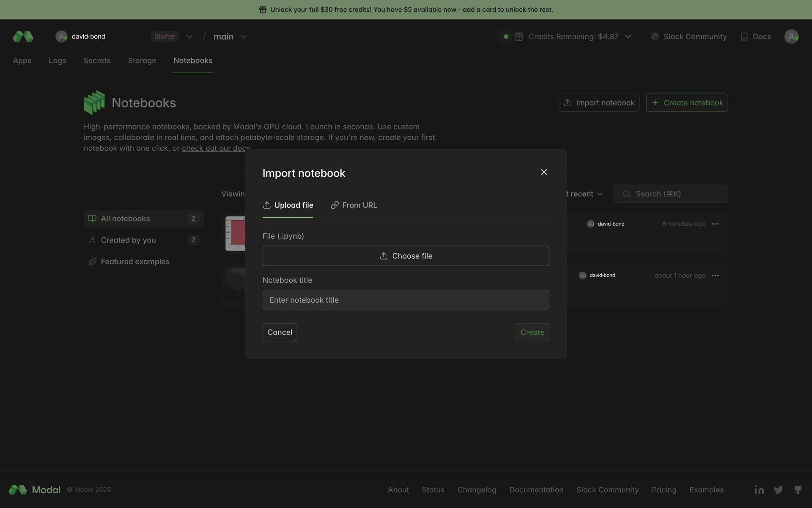Viewport: 812px width, 508px height.
Task: Click the link icon beside From URL
Action: coord(335,205)
